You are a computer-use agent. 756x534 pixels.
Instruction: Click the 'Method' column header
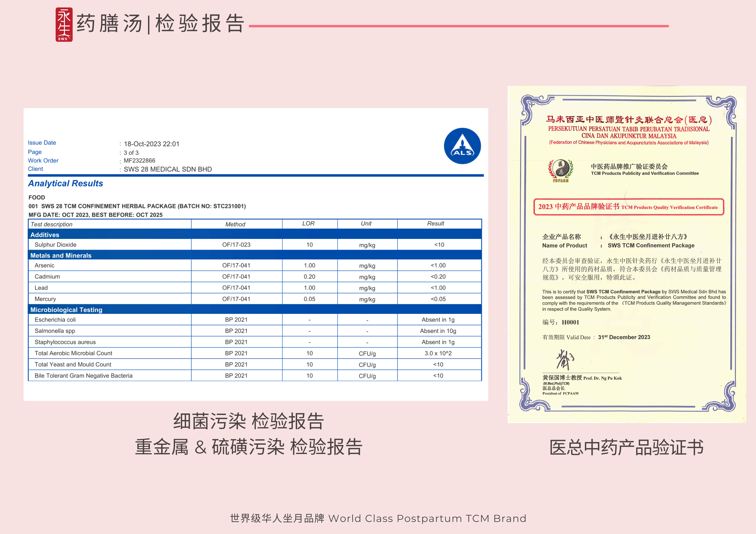pos(235,224)
